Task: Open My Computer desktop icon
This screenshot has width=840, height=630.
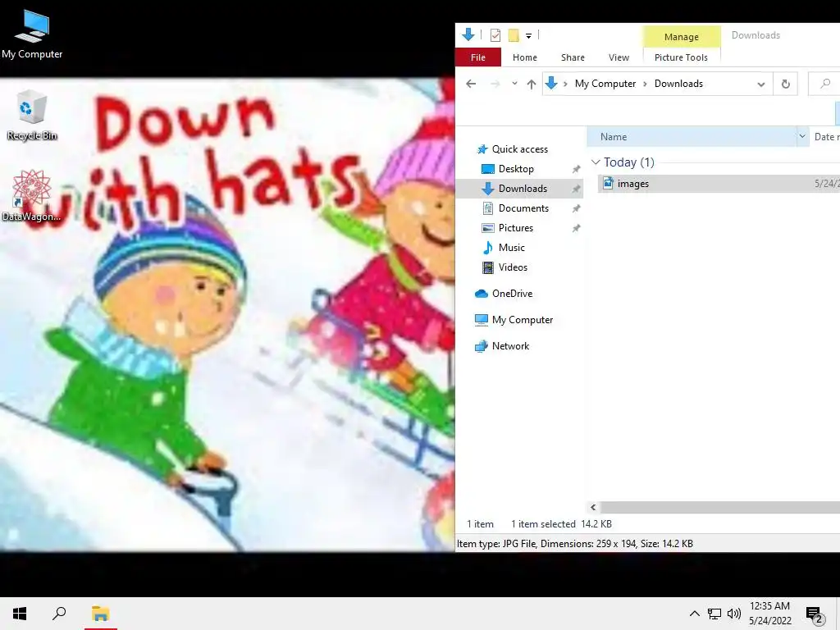Action: pyautogui.click(x=32, y=33)
